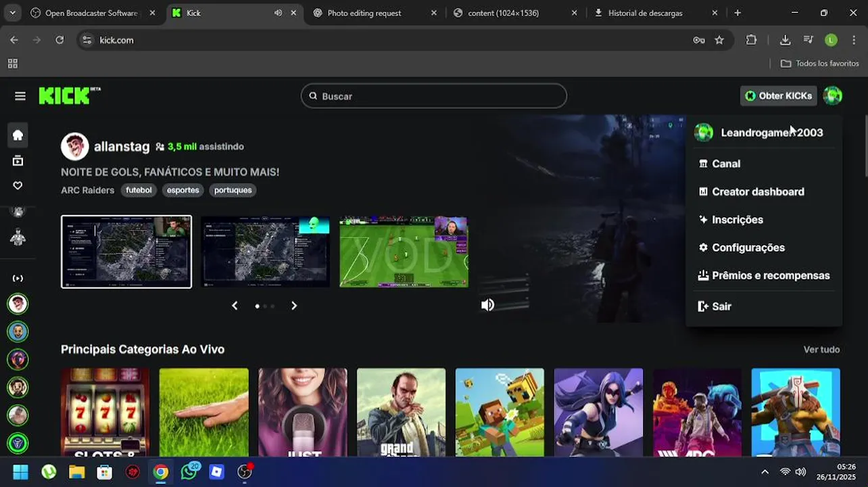Viewport: 868px width, 487px height.
Task: Mute the featured stream volume icon
Action: [487, 305]
